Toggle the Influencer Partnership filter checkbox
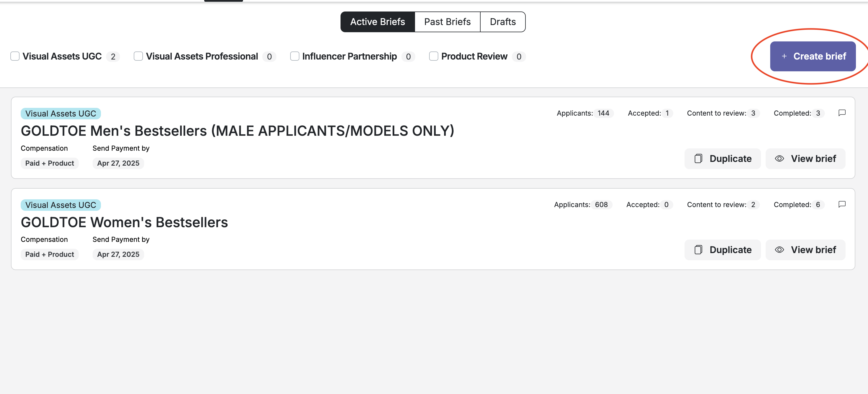 295,56
